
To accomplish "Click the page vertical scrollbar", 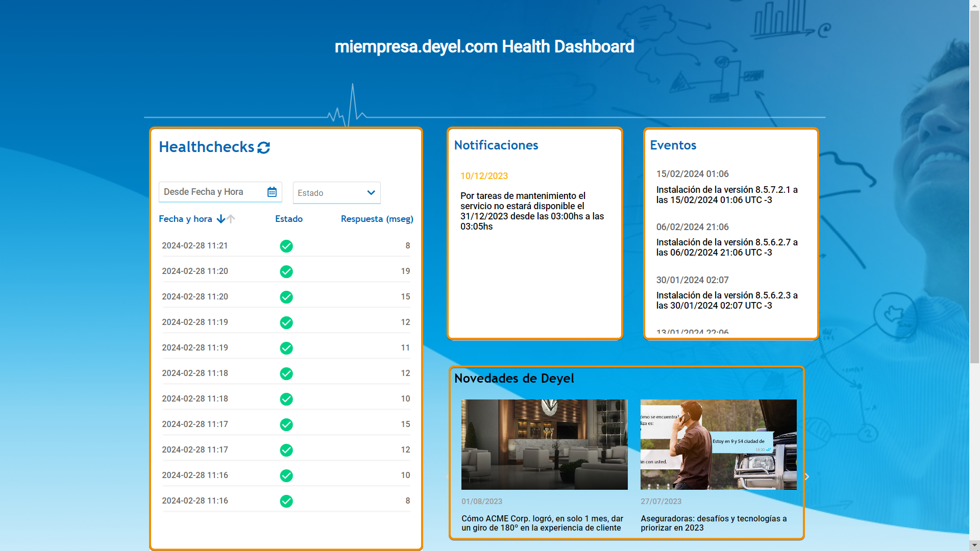I will click(974, 187).
